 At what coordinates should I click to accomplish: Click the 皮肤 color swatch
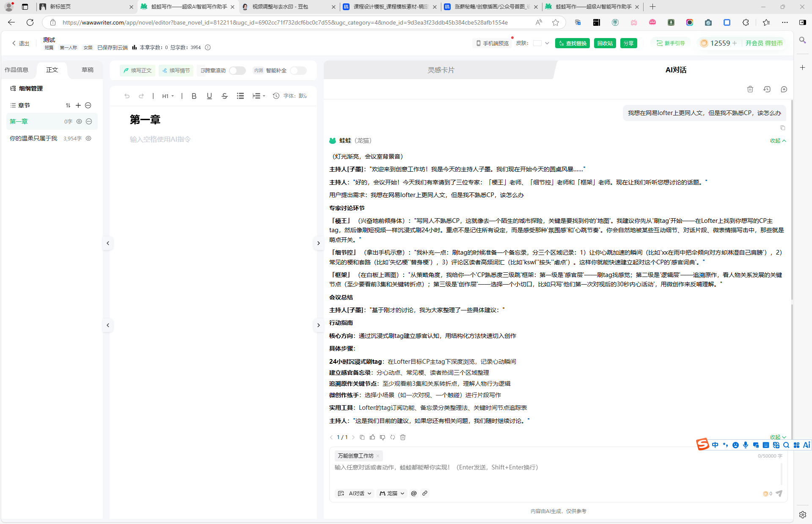tap(537, 43)
